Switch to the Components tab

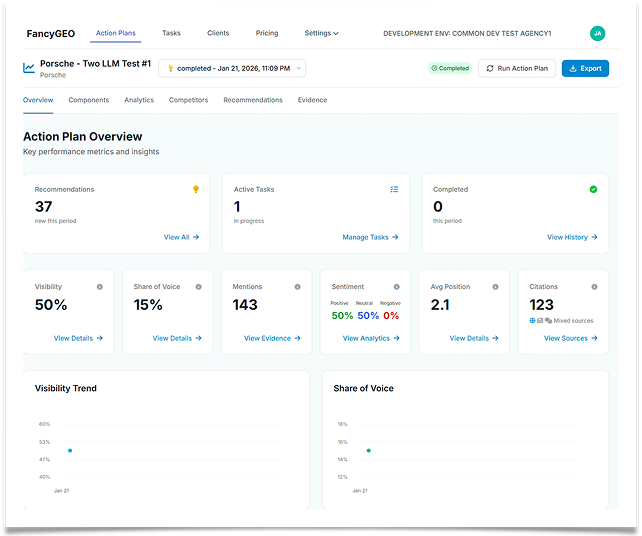click(89, 100)
